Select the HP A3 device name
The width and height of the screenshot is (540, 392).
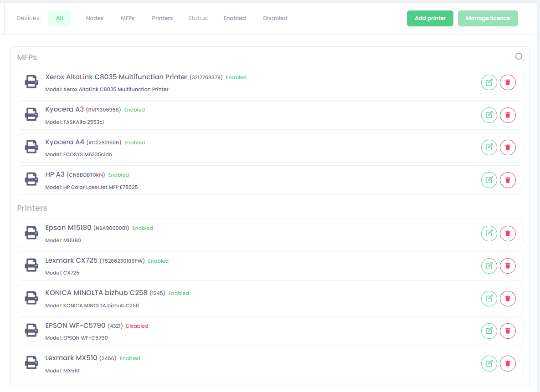(x=55, y=174)
